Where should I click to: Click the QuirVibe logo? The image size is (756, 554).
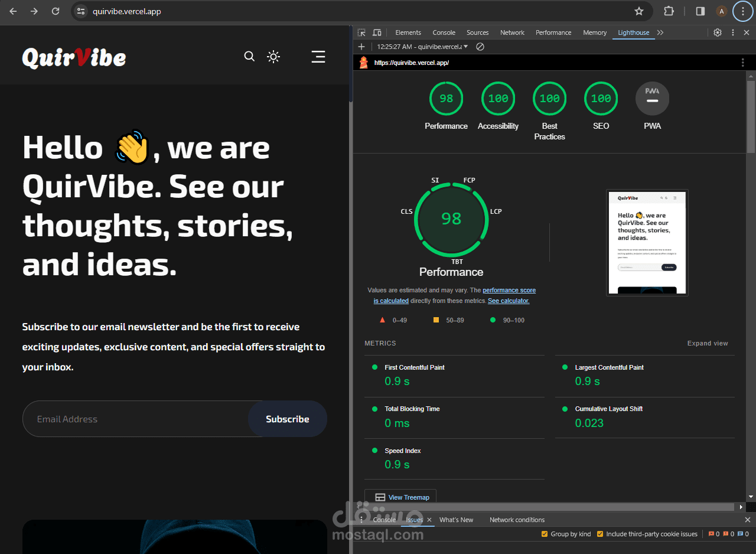(74, 57)
